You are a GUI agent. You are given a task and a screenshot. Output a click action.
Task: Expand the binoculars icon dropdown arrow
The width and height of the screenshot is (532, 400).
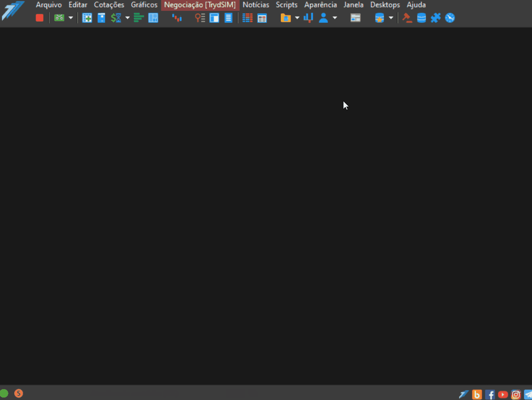[71, 18]
